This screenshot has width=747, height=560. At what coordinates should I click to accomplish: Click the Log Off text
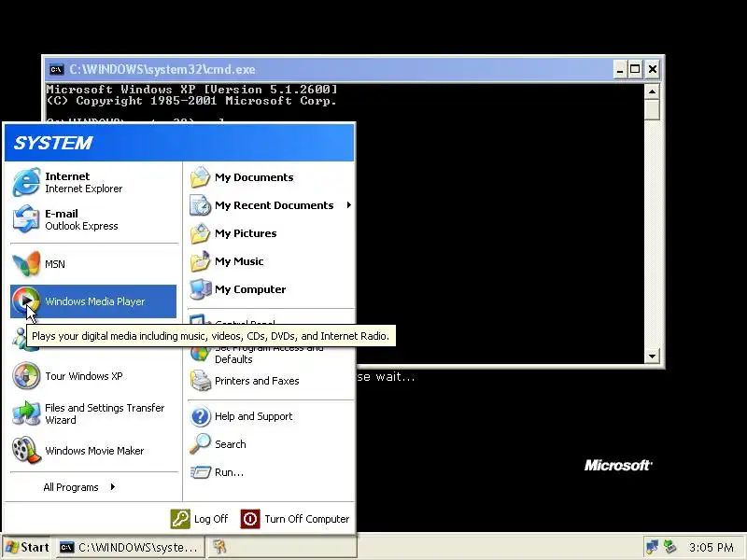click(x=211, y=519)
